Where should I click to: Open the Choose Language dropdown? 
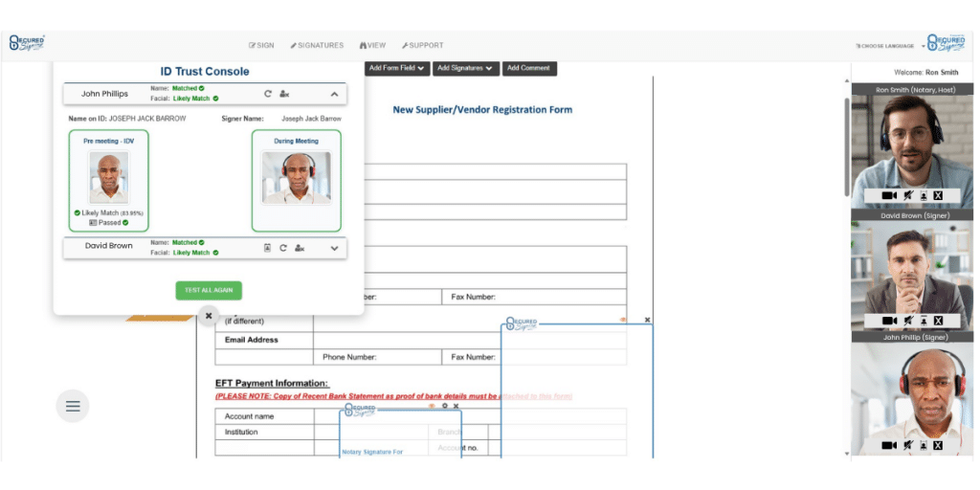pos(890,46)
